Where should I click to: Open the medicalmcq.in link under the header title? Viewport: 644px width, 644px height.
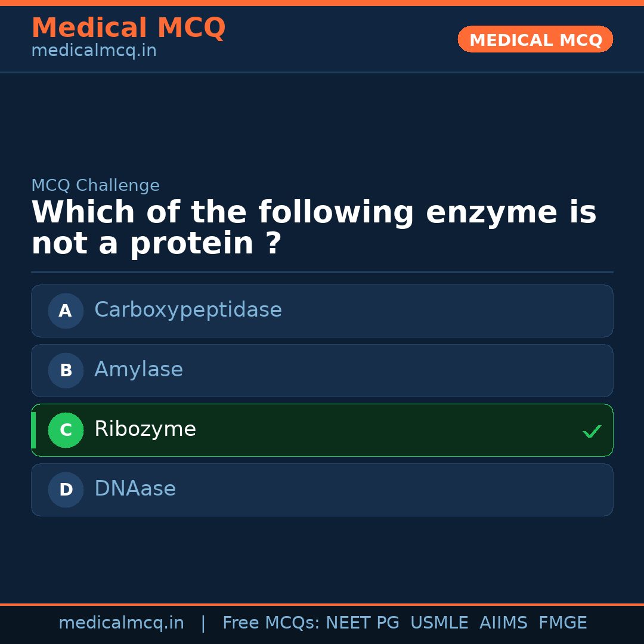click(x=94, y=51)
